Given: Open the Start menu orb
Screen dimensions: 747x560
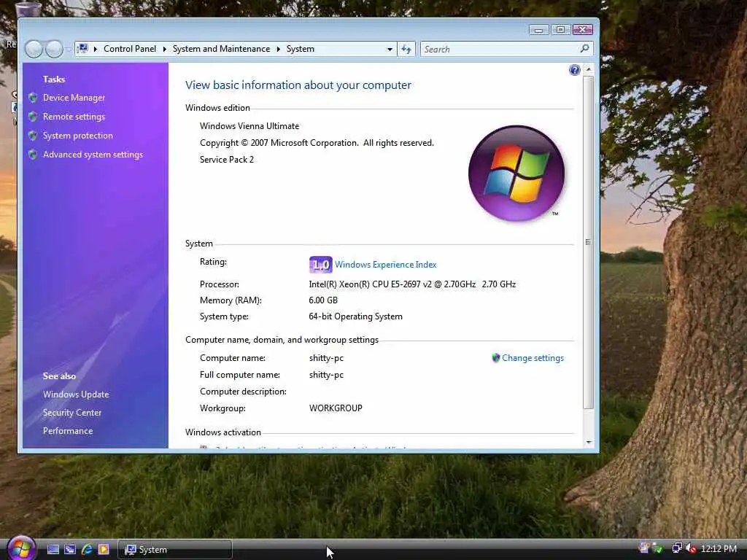Looking at the screenshot, I should [x=21, y=548].
